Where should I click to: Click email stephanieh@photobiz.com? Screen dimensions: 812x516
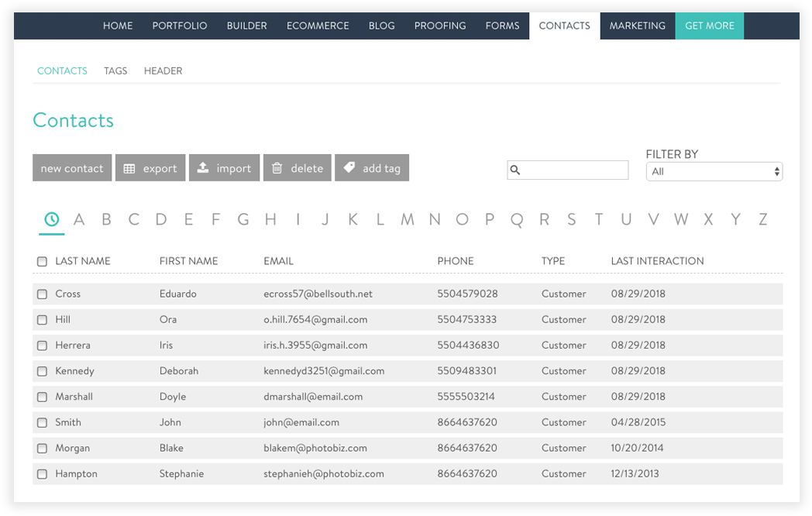tap(324, 473)
